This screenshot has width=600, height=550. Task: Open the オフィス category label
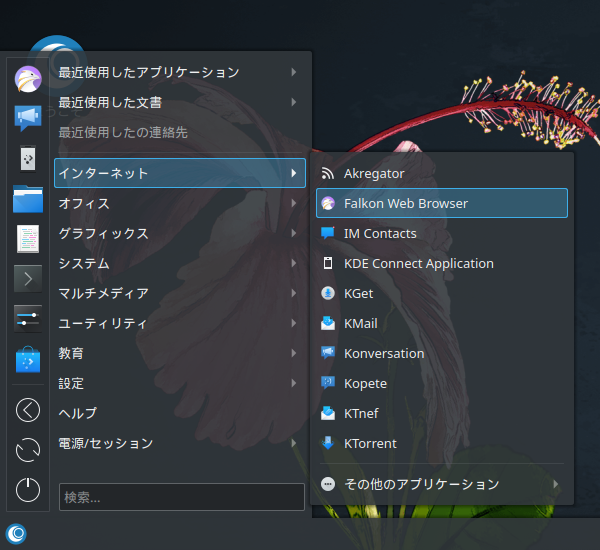[84, 203]
